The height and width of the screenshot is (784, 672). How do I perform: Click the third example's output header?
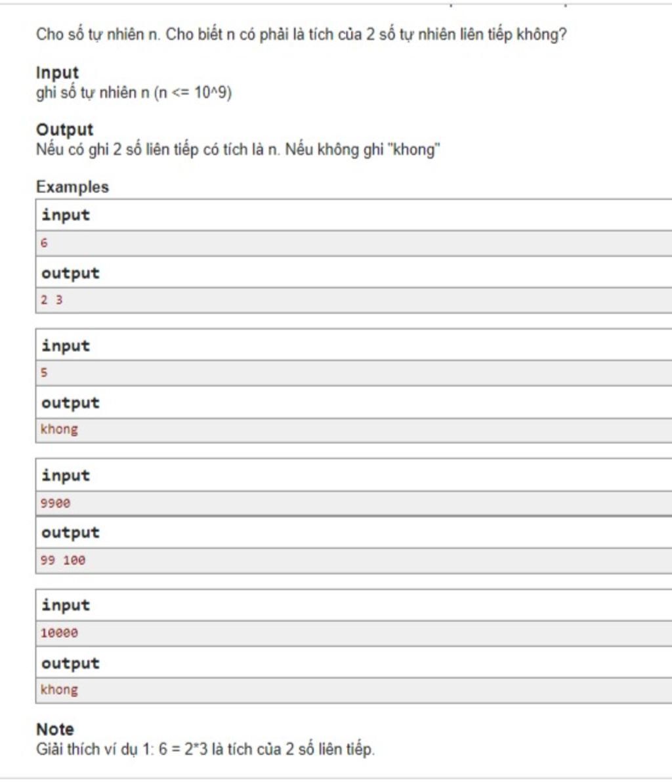pyautogui.click(x=70, y=533)
